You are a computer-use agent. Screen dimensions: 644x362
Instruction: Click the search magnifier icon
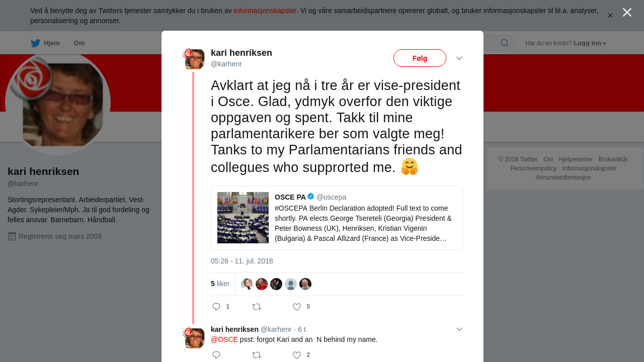pos(505,43)
